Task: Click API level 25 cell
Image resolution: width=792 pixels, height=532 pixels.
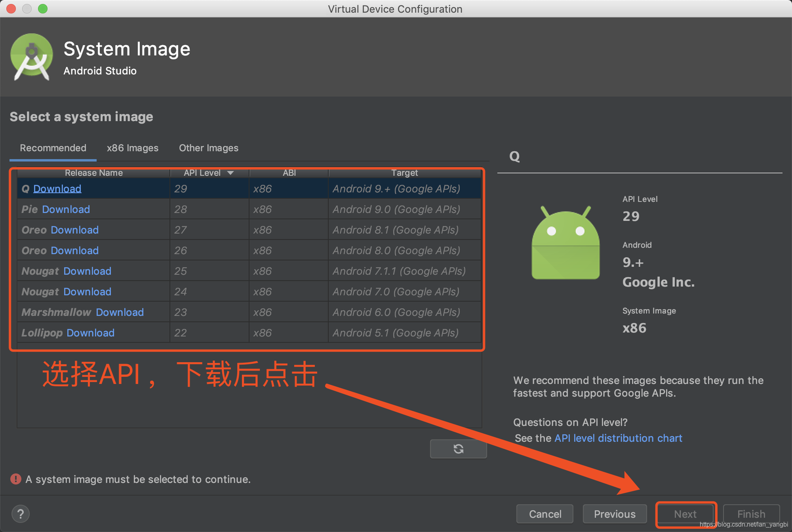Action: pyautogui.click(x=209, y=271)
